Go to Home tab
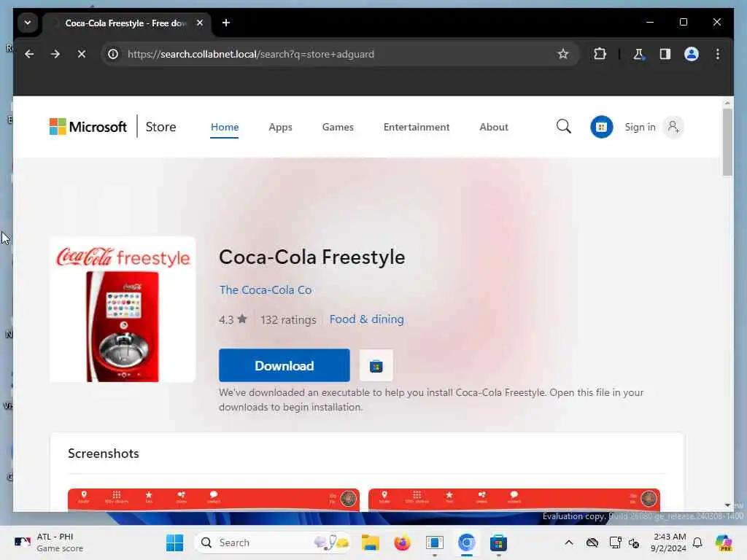747x560 pixels. (225, 127)
